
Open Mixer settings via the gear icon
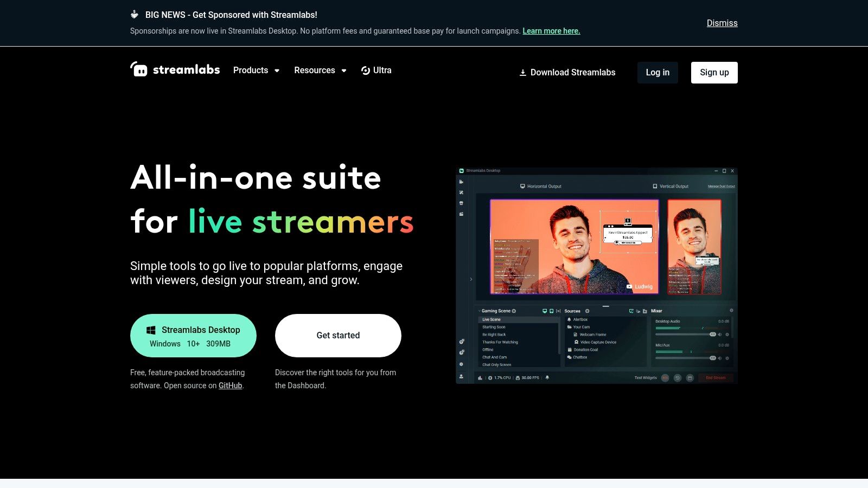pos(731,311)
